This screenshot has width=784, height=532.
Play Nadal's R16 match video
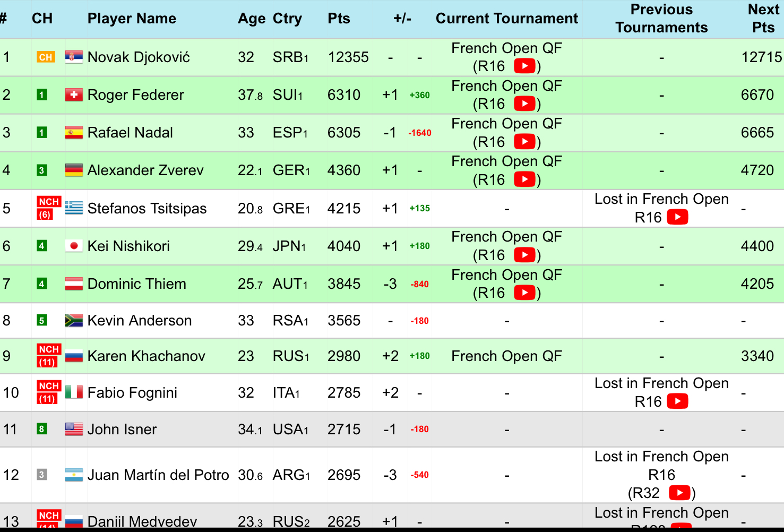pos(524,142)
